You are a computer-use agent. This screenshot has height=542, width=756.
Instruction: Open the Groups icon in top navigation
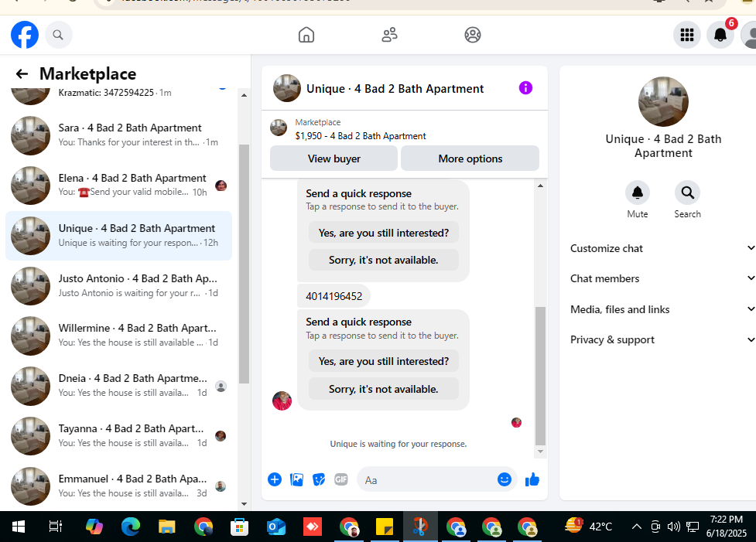(x=473, y=35)
